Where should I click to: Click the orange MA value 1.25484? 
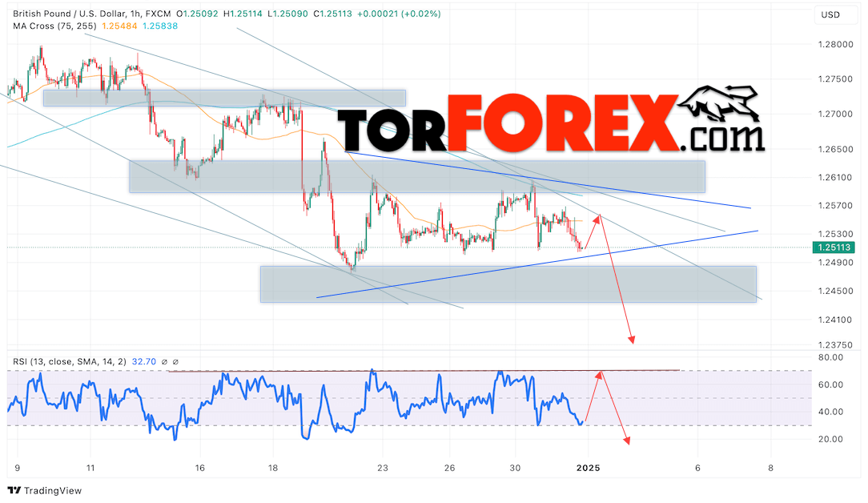coord(119,26)
